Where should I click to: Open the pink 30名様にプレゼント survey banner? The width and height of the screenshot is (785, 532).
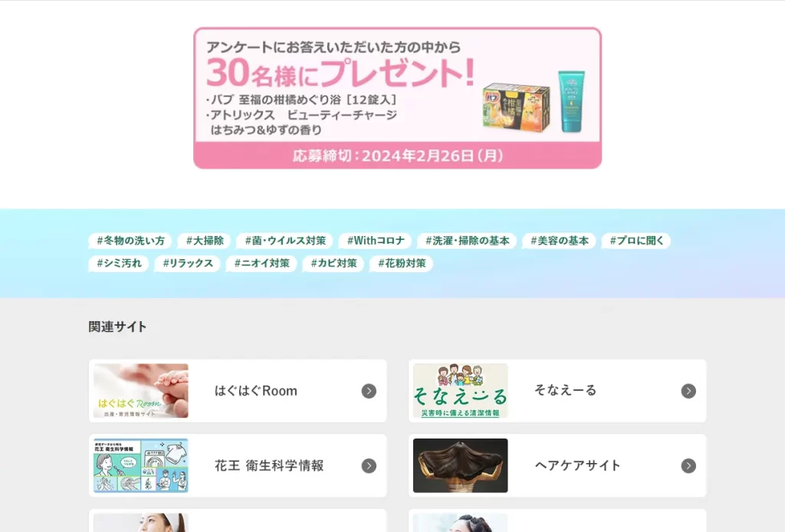pyautogui.click(x=398, y=98)
